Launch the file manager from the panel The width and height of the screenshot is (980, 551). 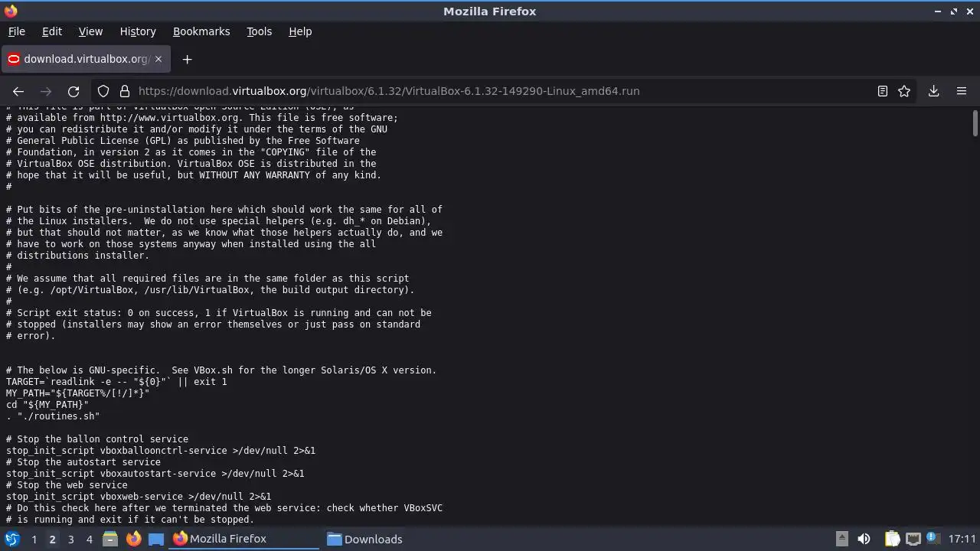click(x=110, y=539)
